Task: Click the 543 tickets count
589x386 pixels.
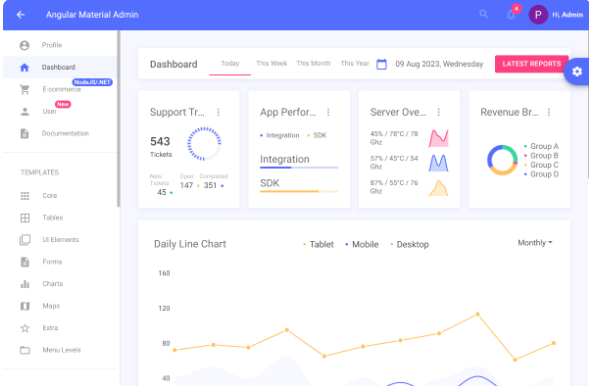Action: [160, 142]
